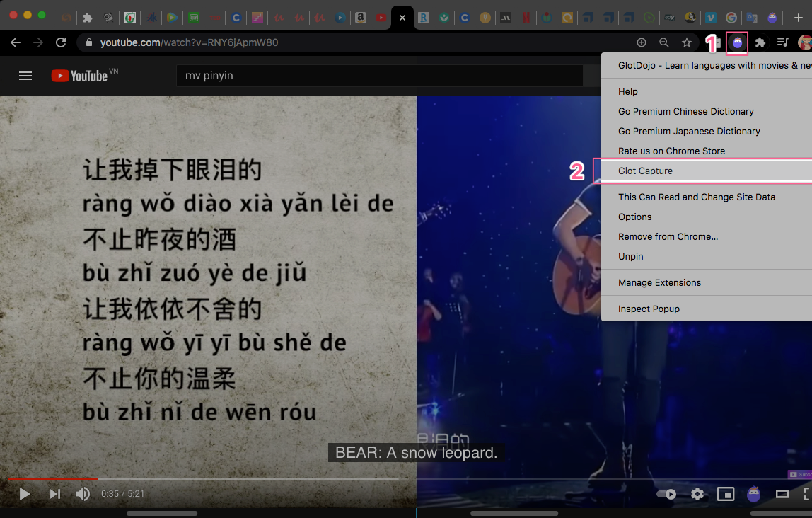Open player settings gear
This screenshot has width=812, height=518.
697,494
